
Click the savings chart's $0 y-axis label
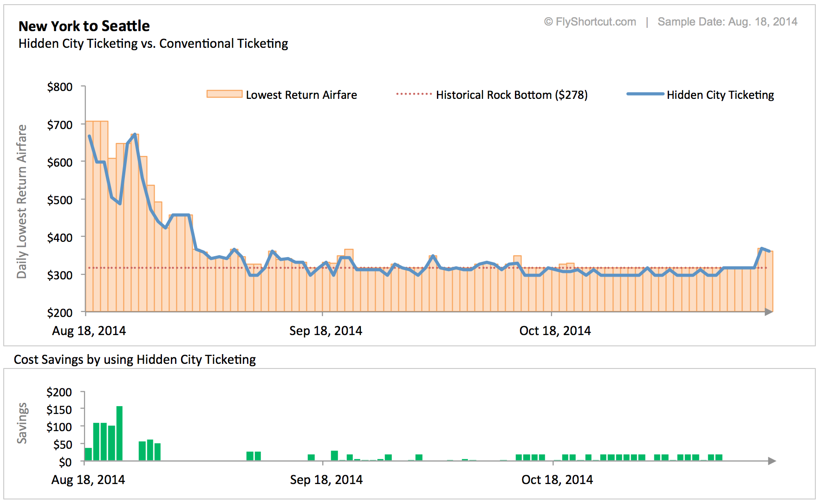point(65,462)
